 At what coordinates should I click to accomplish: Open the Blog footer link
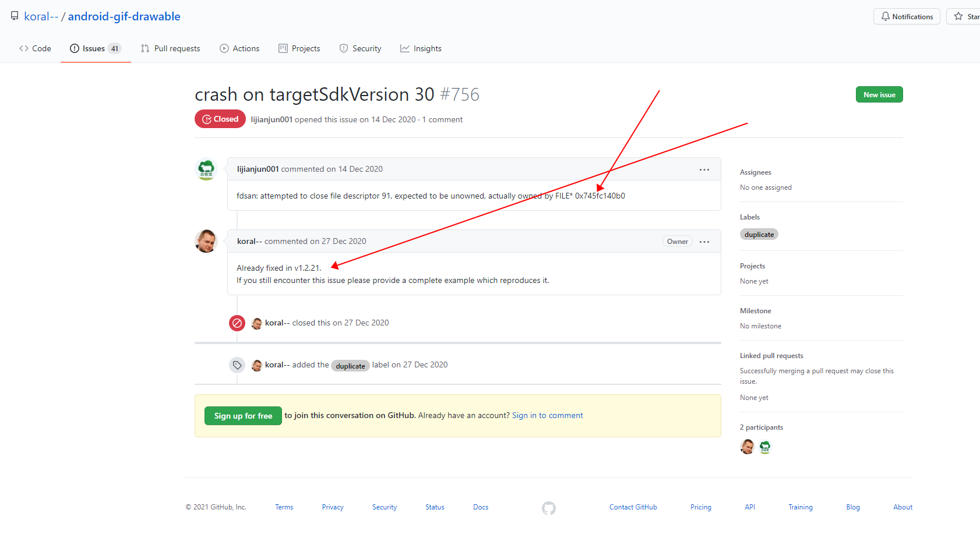tap(853, 507)
